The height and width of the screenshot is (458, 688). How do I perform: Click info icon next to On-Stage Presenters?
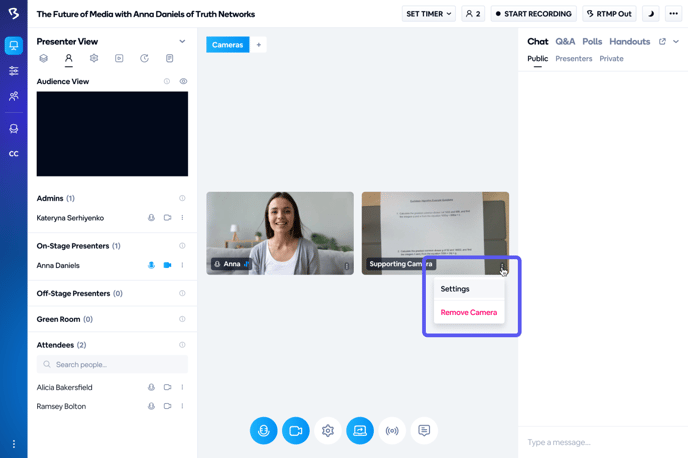pyautogui.click(x=182, y=246)
